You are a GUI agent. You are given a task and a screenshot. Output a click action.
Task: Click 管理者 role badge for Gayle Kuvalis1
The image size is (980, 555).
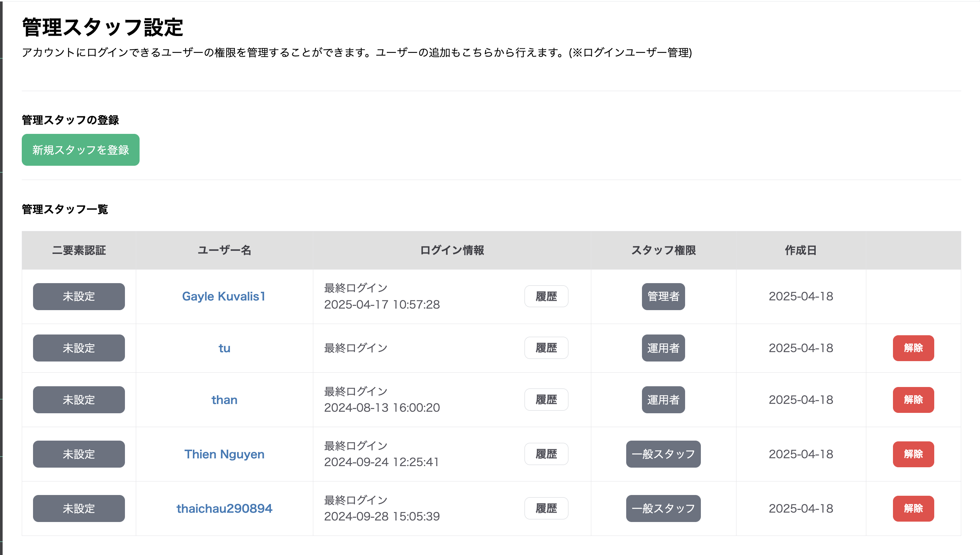[x=663, y=297]
